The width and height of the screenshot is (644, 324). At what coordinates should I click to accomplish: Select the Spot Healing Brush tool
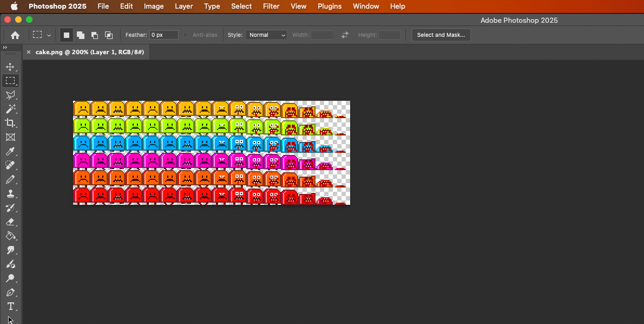[10, 165]
